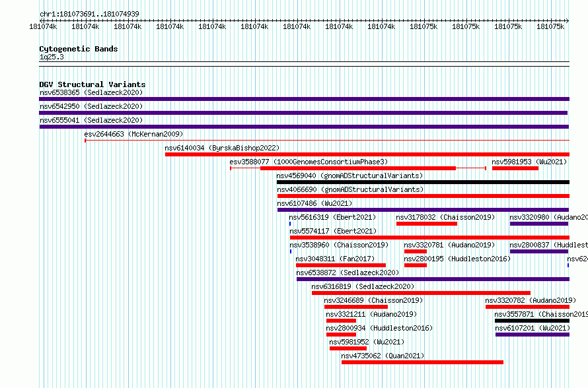Click nsv3321211 (Audano2019) label

pyautogui.click(x=371, y=314)
